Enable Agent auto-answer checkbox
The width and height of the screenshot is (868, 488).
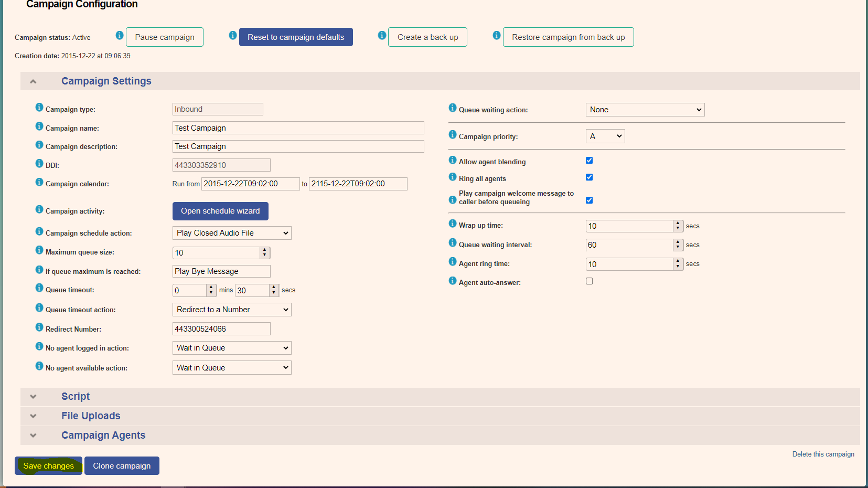pyautogui.click(x=590, y=281)
